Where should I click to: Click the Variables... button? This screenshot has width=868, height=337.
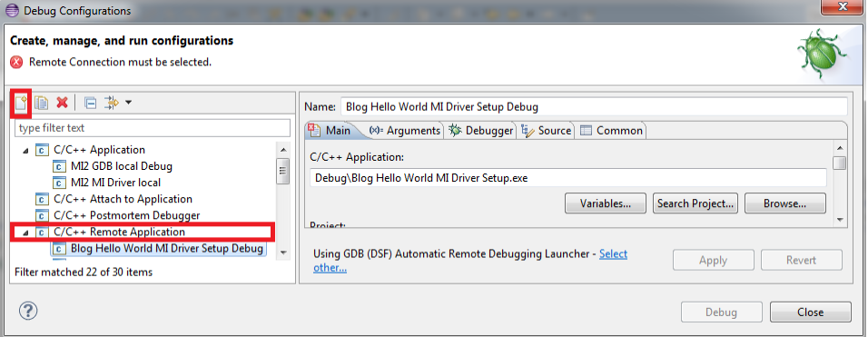point(606,203)
